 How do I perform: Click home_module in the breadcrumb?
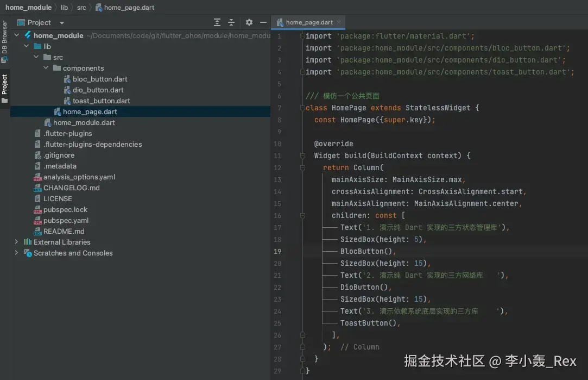click(x=28, y=8)
